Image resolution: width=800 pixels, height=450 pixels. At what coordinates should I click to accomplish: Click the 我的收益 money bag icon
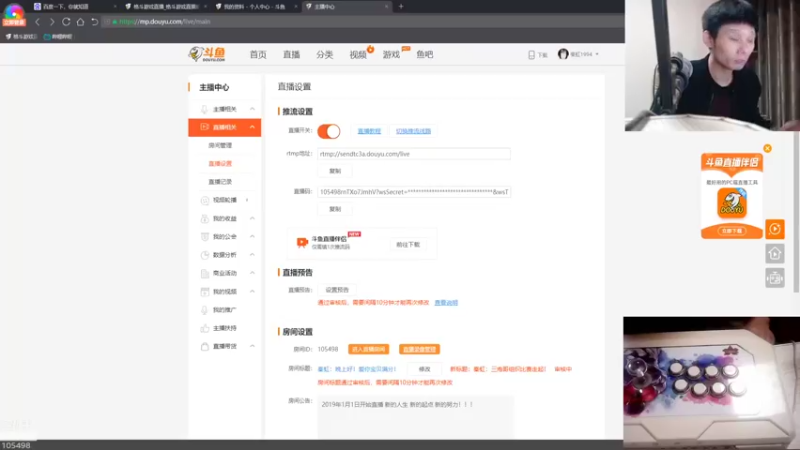point(205,218)
